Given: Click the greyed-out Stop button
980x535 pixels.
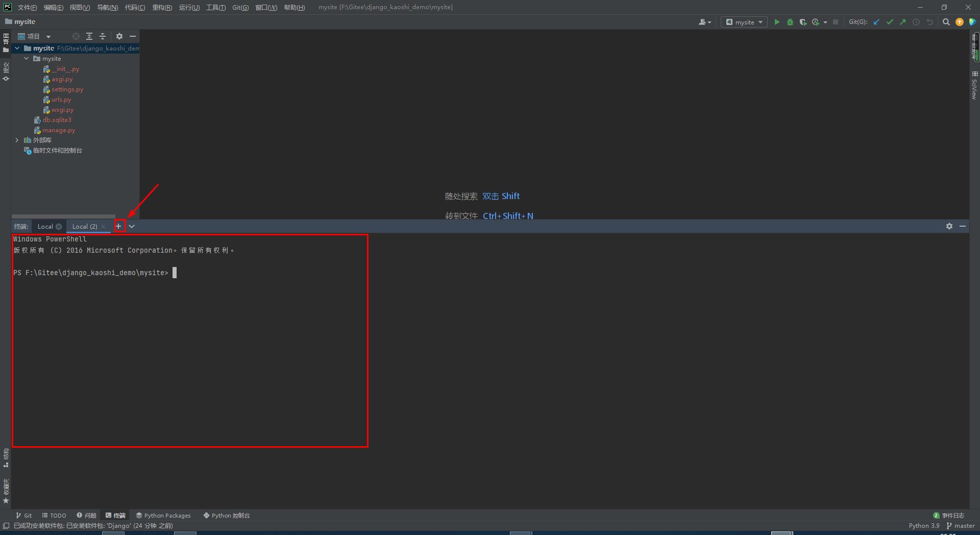Looking at the screenshot, I should coord(836,22).
